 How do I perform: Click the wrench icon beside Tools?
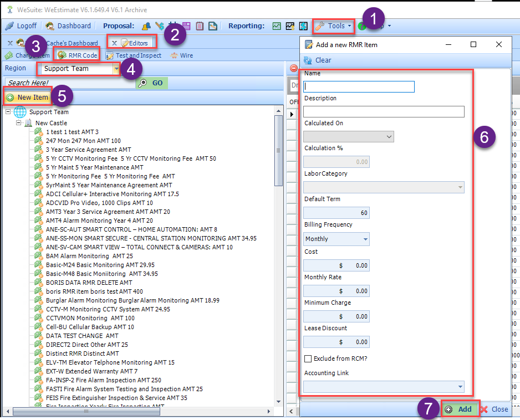[320, 26]
